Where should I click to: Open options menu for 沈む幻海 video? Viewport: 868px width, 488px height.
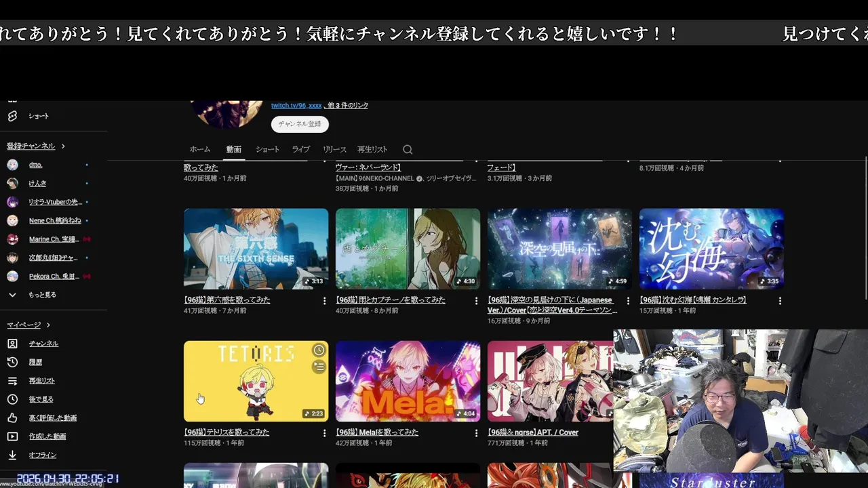pyautogui.click(x=780, y=301)
